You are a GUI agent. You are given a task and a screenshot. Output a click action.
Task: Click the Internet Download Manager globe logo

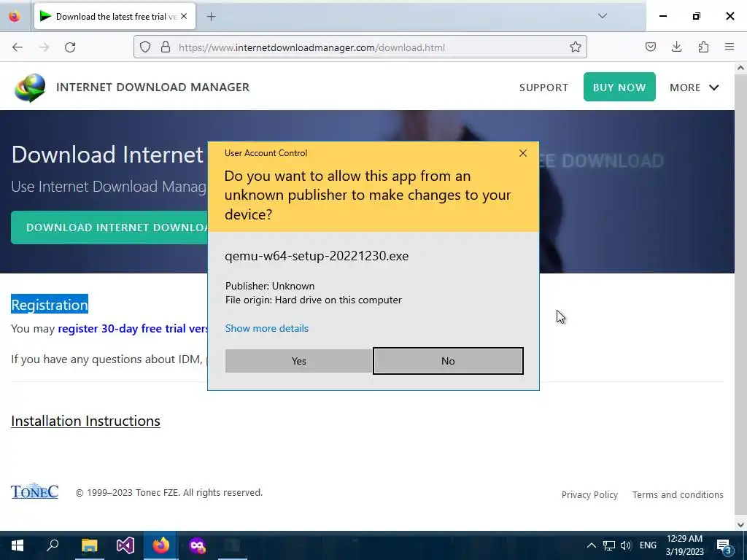click(29, 87)
